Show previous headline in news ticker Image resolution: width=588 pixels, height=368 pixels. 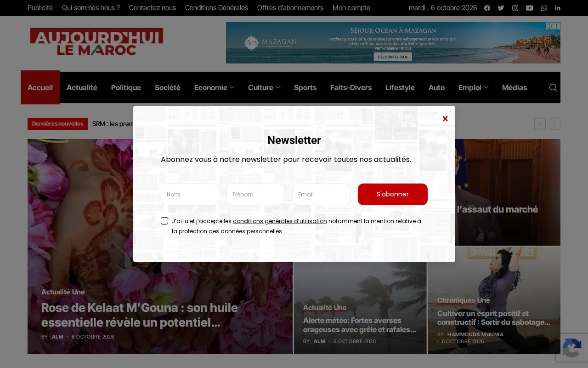[540, 123]
